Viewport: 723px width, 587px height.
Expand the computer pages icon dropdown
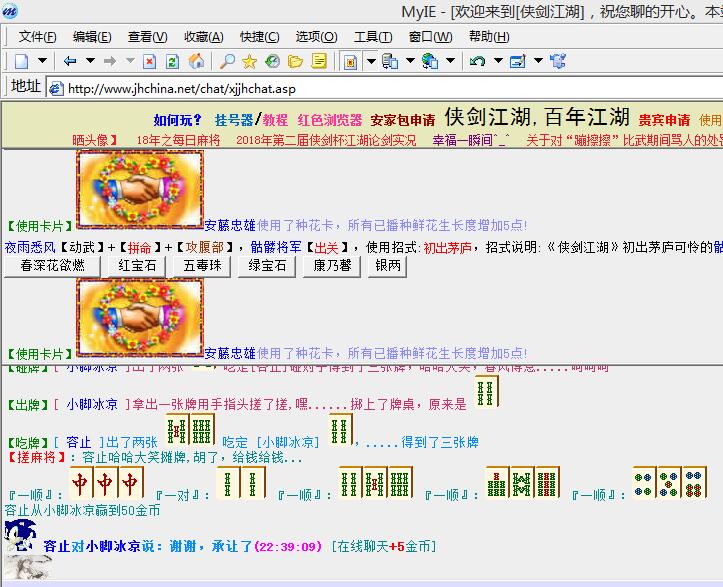tap(410, 60)
